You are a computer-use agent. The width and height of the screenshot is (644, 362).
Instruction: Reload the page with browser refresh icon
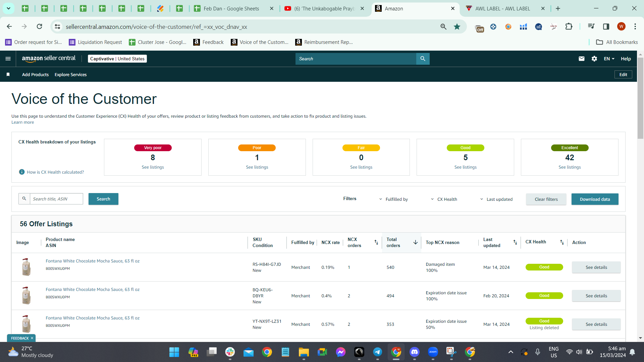click(39, 26)
